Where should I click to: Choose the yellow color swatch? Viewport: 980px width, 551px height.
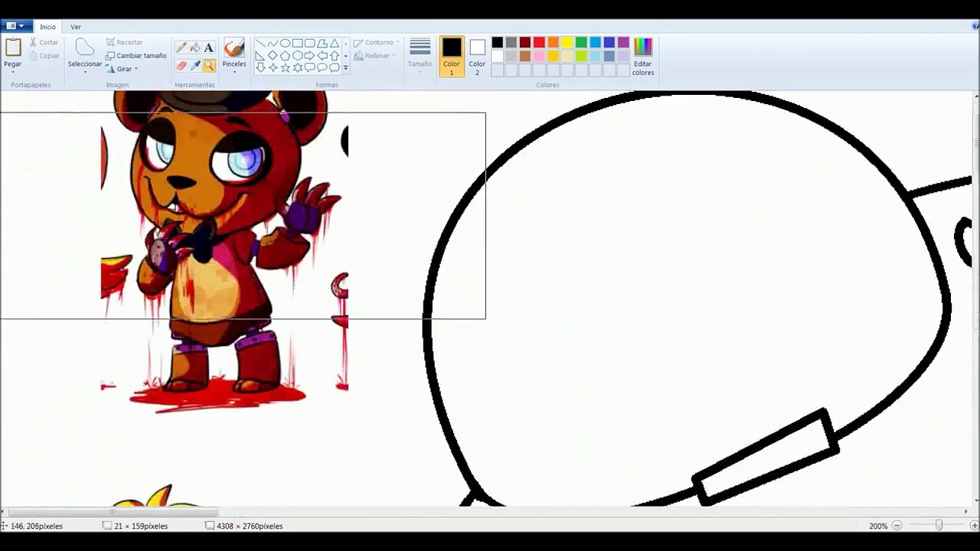tap(567, 42)
